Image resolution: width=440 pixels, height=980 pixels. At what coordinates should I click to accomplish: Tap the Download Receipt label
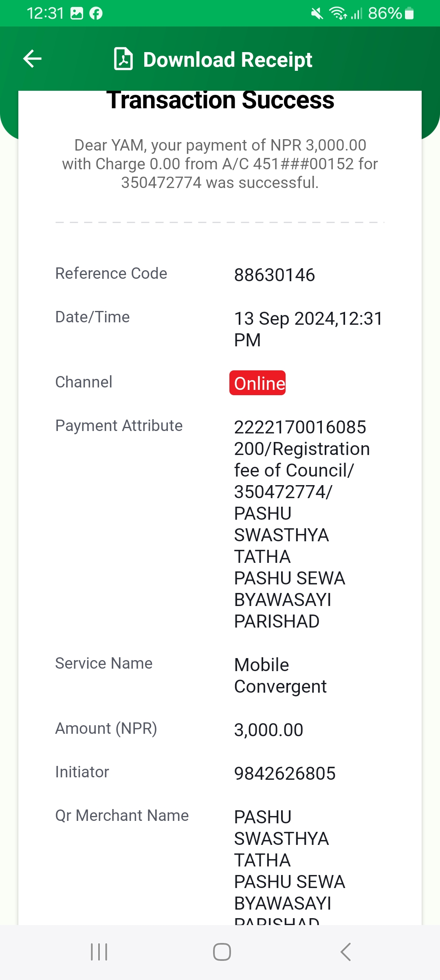[228, 60]
